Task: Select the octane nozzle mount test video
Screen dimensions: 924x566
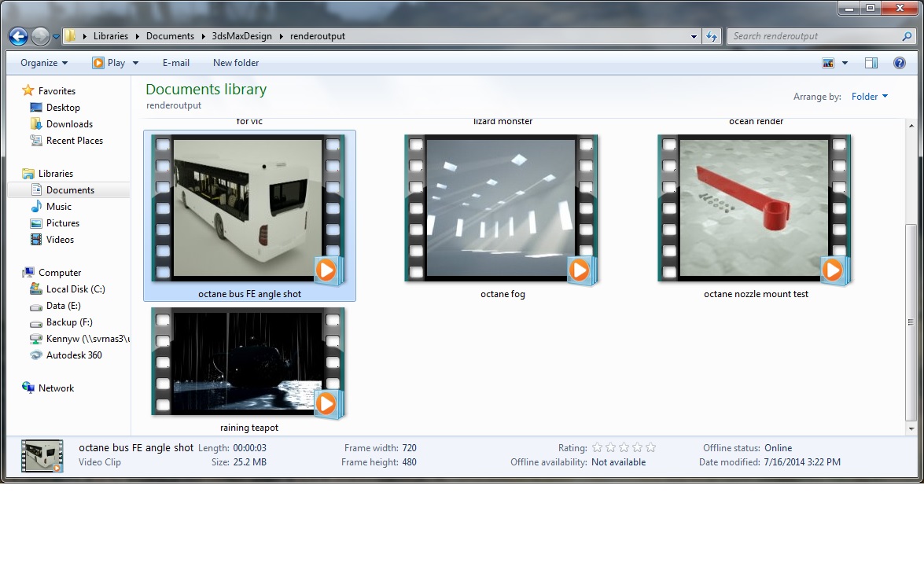Action: (755, 210)
